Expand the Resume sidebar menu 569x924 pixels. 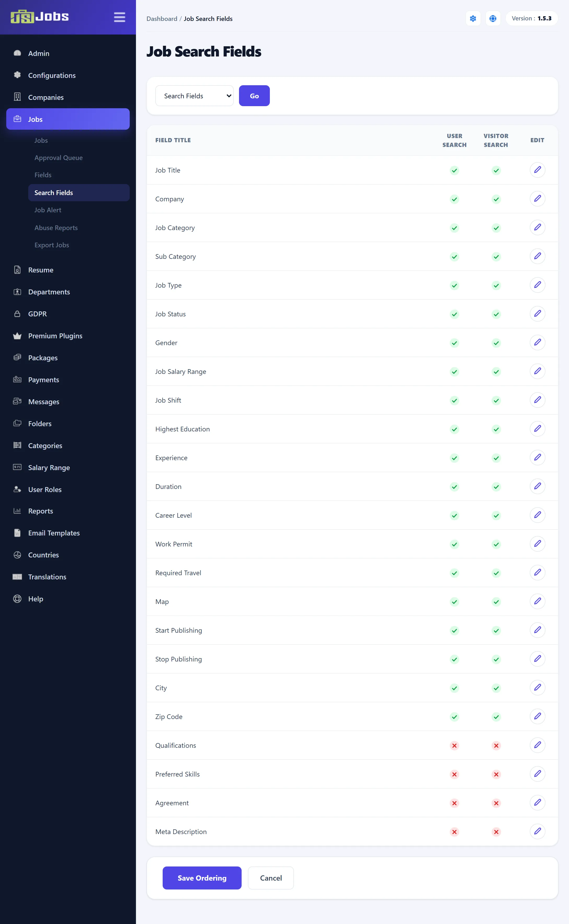[x=68, y=270]
